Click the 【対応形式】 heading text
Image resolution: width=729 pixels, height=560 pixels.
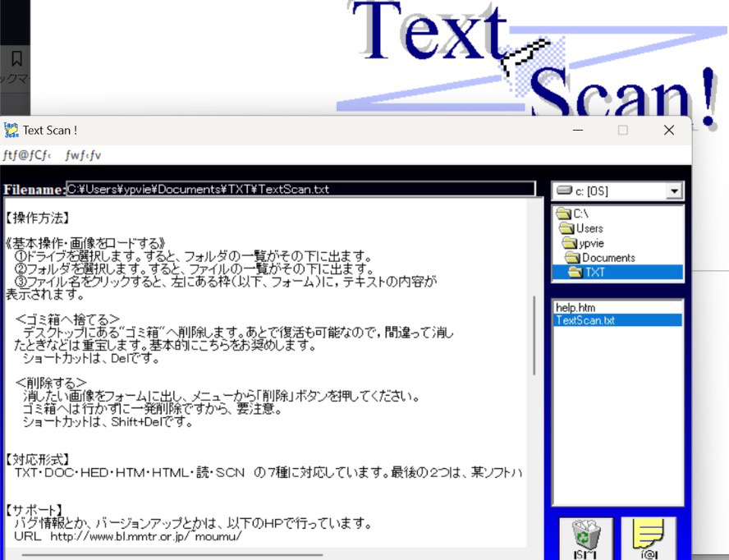tap(38, 460)
